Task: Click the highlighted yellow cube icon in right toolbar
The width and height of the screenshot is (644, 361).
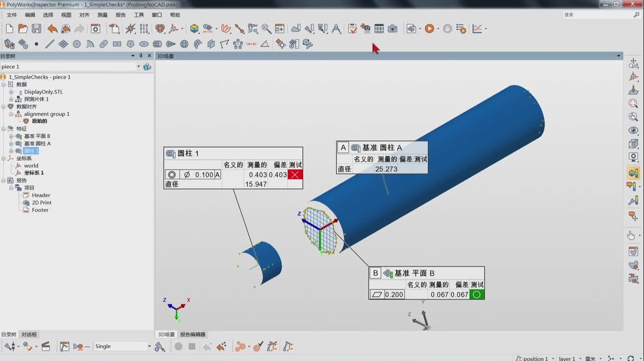Action: coord(633,173)
